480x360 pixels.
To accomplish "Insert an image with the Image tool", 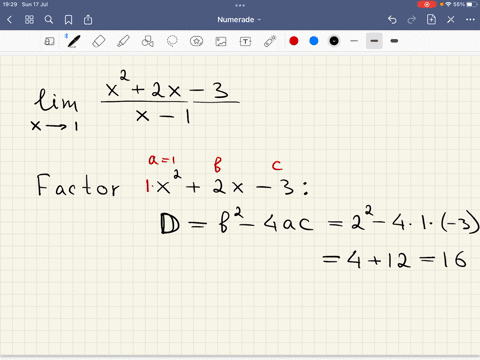I will click(221, 41).
